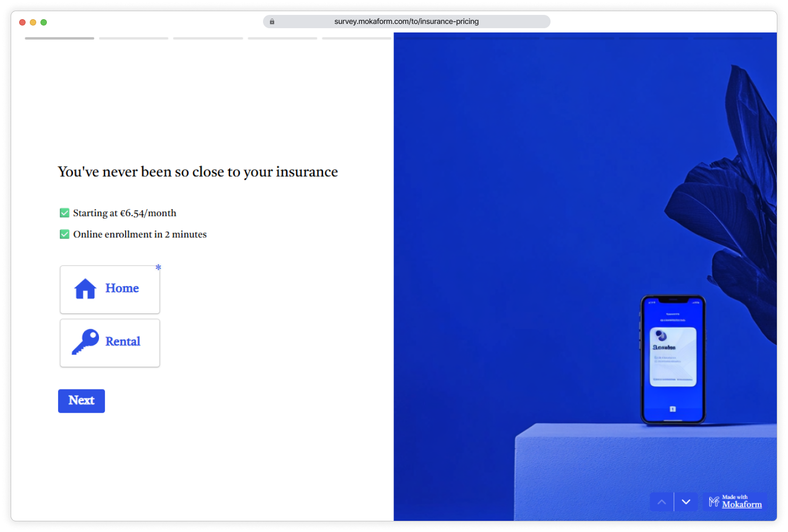788x532 pixels.
Task: Minimize window using yellow button
Action: [33, 22]
